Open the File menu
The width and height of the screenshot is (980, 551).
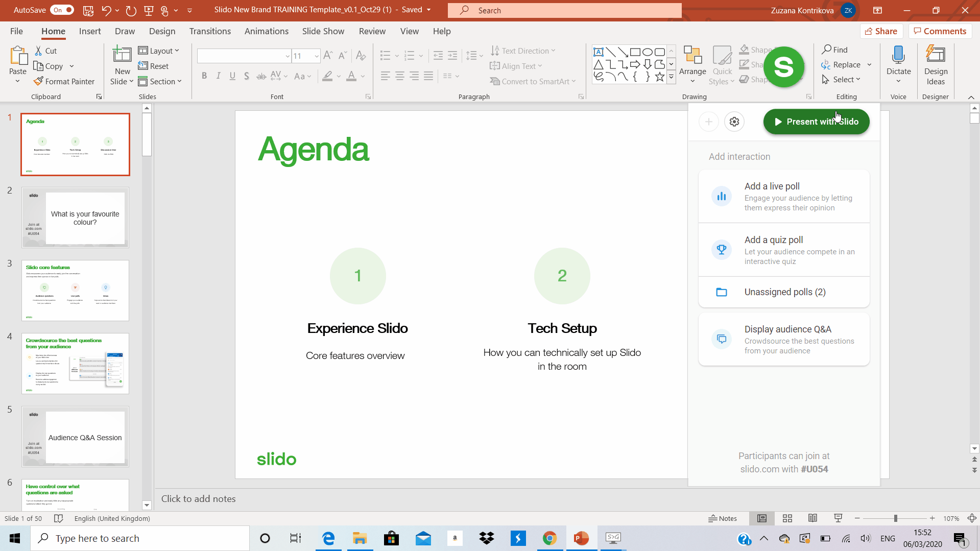pyautogui.click(x=16, y=31)
